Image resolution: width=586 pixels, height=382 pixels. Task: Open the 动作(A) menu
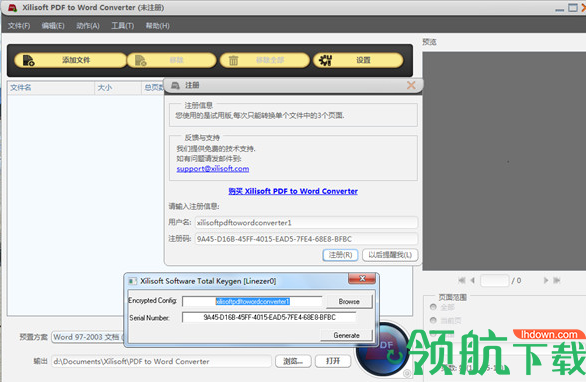[88, 26]
